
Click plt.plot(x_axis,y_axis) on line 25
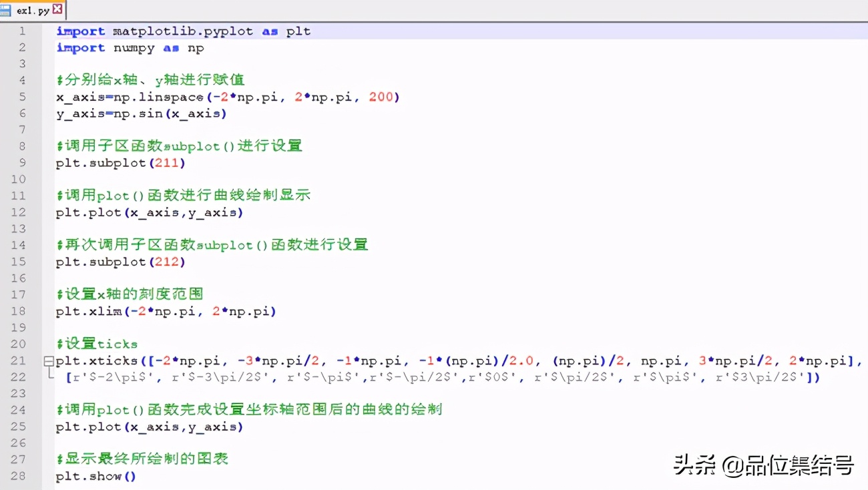[150, 427]
